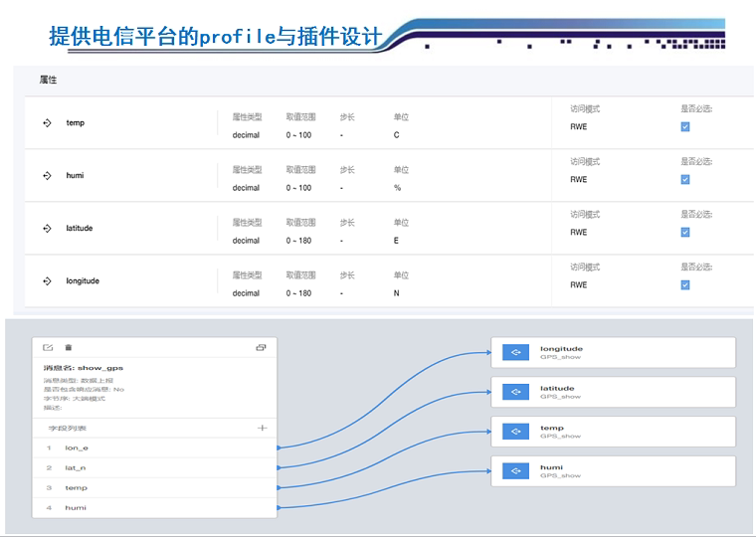Click the blue arrow icon on longitude card
756x537 pixels.
(515, 352)
